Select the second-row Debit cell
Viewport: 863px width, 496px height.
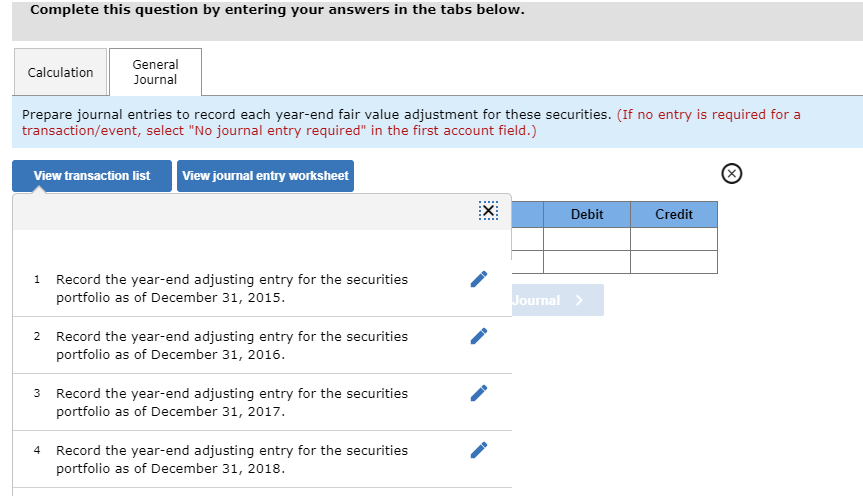(587, 262)
